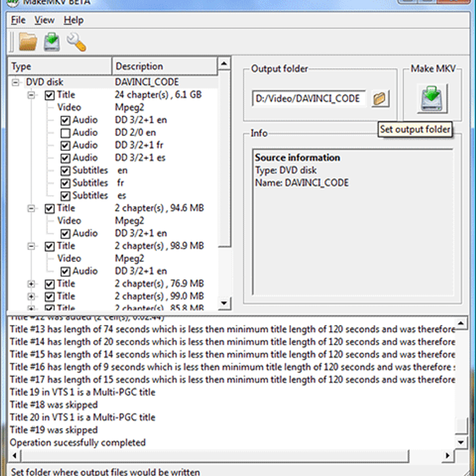Screen dimensions: 476x476
Task: Uncheck the DD 3/2+1 fr audio track
Action: (x=65, y=145)
